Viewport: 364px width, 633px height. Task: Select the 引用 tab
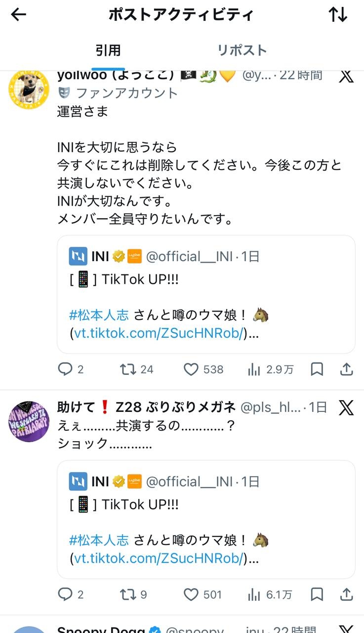[x=108, y=50]
